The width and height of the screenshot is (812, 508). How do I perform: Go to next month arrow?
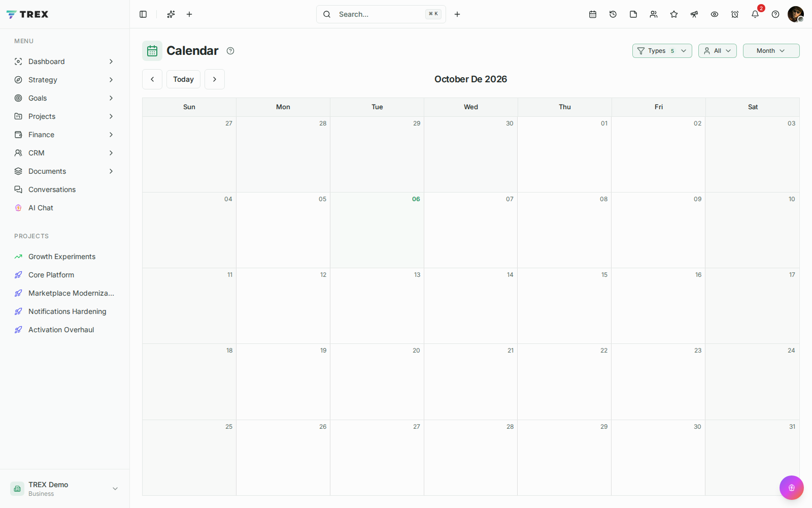215,79
